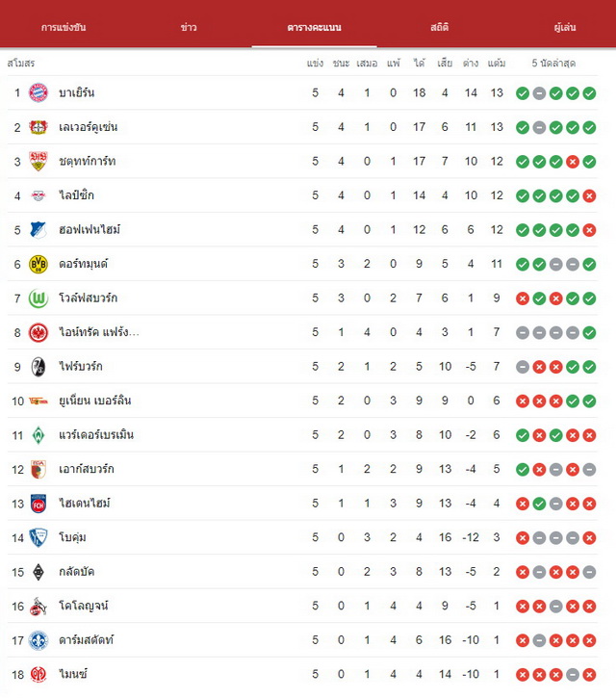Click Bayern's grey draw result indicator

pyautogui.click(x=539, y=93)
